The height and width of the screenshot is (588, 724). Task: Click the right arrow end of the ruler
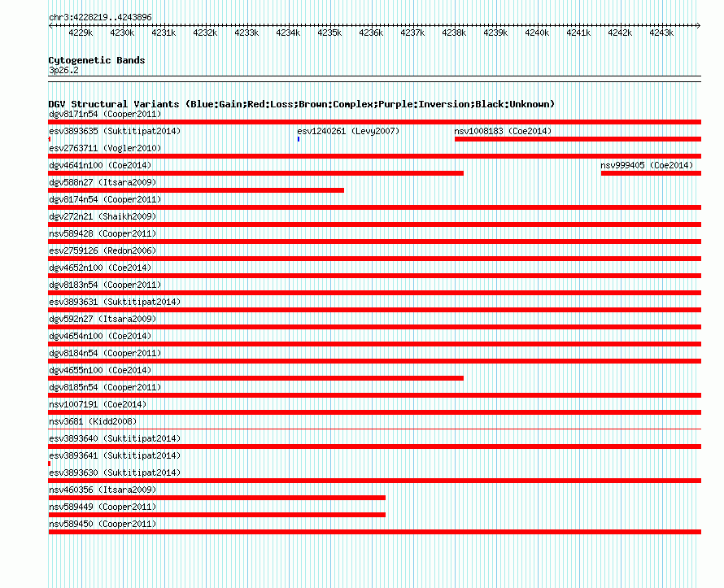[699, 26]
